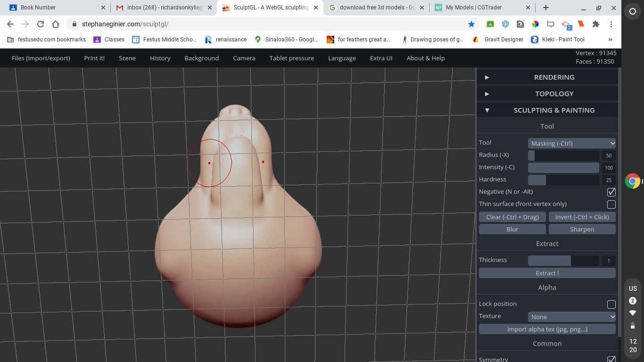Expand the Topology section
This screenshot has width=644, height=362.
[547, 94]
